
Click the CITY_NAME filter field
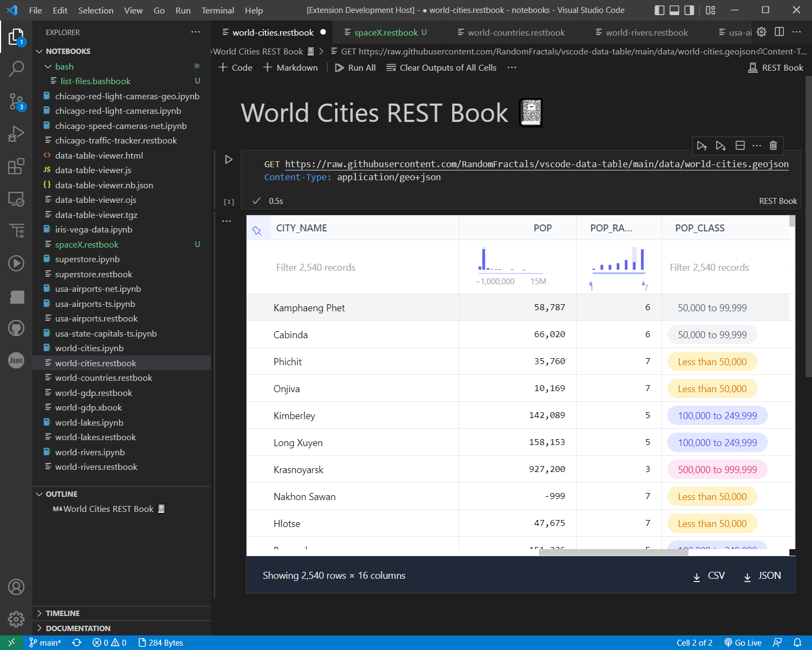(x=353, y=268)
